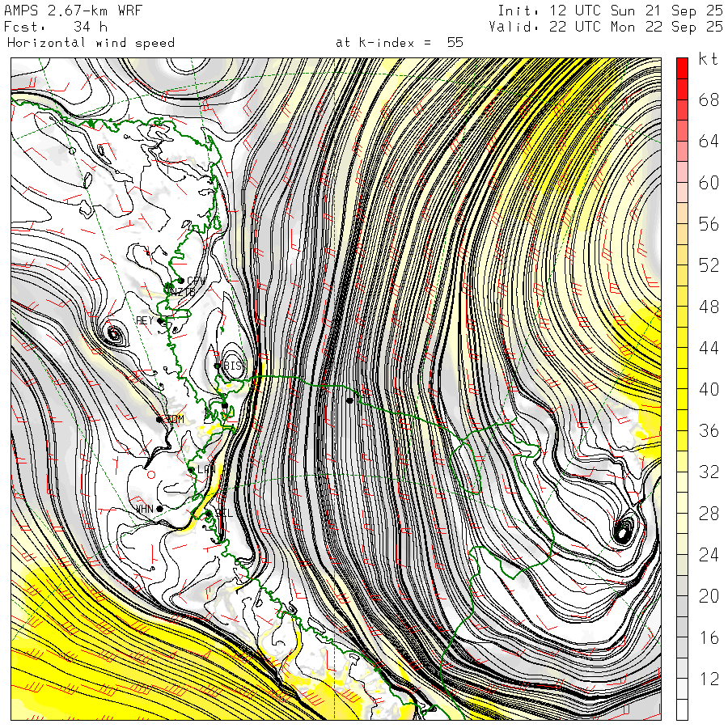This screenshot has width=728, height=728.
Task: Click the 'Horizontal wind speed' label
Action: (91, 43)
